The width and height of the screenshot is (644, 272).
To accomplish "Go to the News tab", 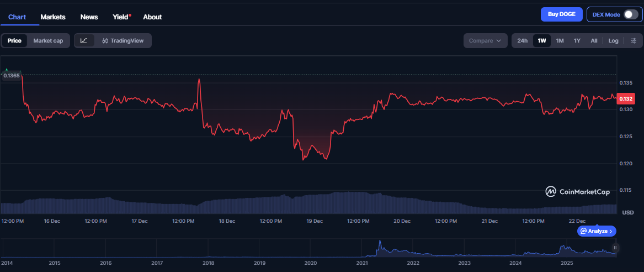I will coord(89,17).
